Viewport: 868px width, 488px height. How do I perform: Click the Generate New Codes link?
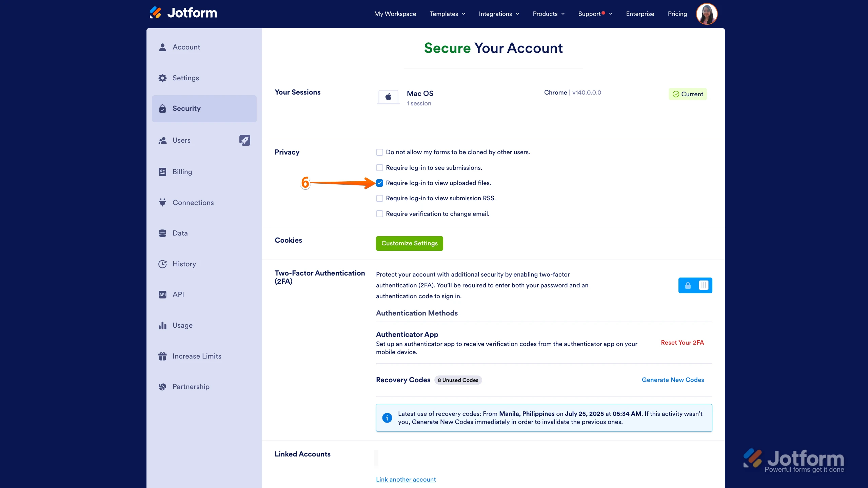click(673, 380)
